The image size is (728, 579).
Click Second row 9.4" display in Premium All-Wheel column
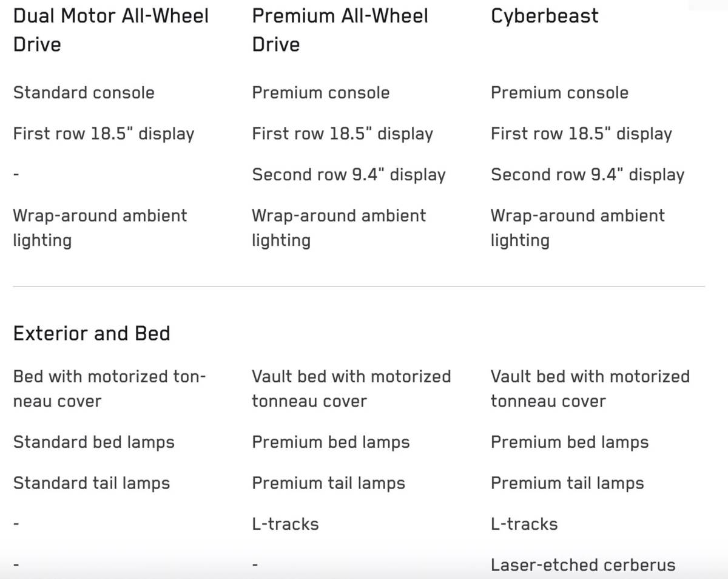349,175
